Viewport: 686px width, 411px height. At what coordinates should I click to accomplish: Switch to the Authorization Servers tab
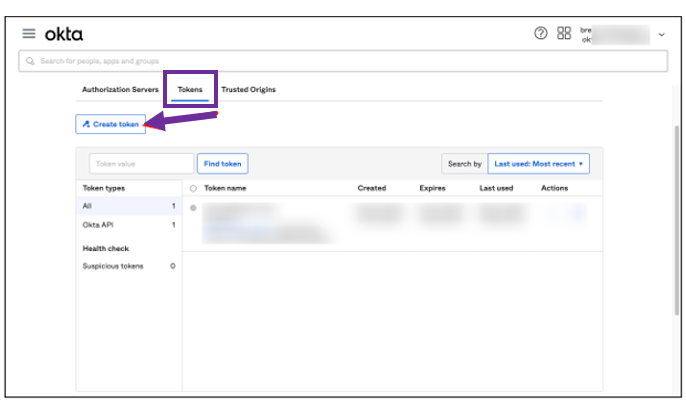point(120,89)
